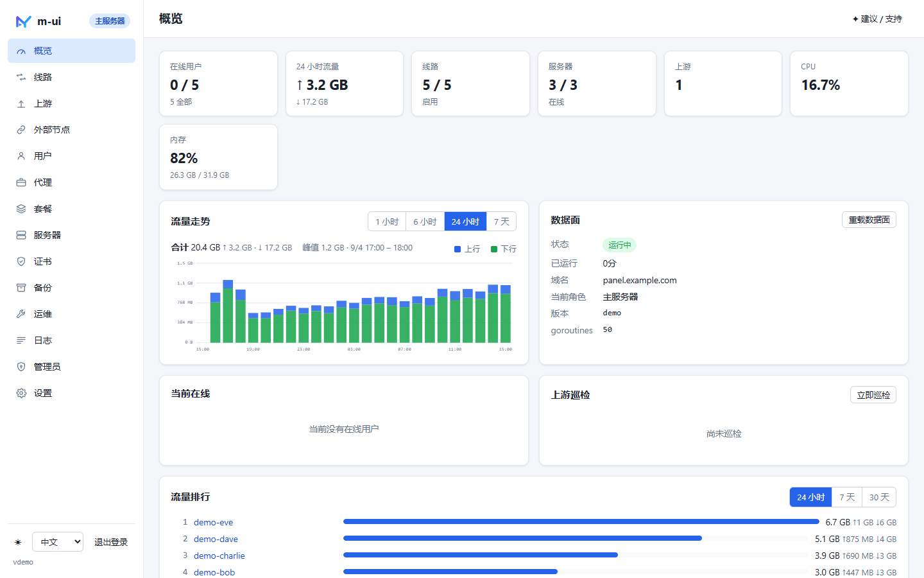924x578 pixels.
Task: Switch 流量排行 to 30 天
Action: pos(879,497)
